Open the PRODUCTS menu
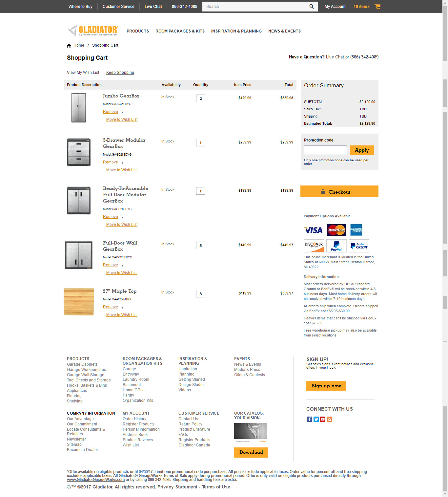The width and height of the screenshot is (448, 497). click(138, 31)
